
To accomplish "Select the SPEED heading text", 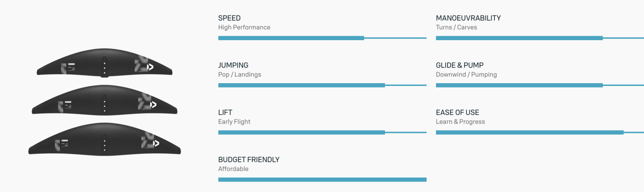I will (x=229, y=18).
